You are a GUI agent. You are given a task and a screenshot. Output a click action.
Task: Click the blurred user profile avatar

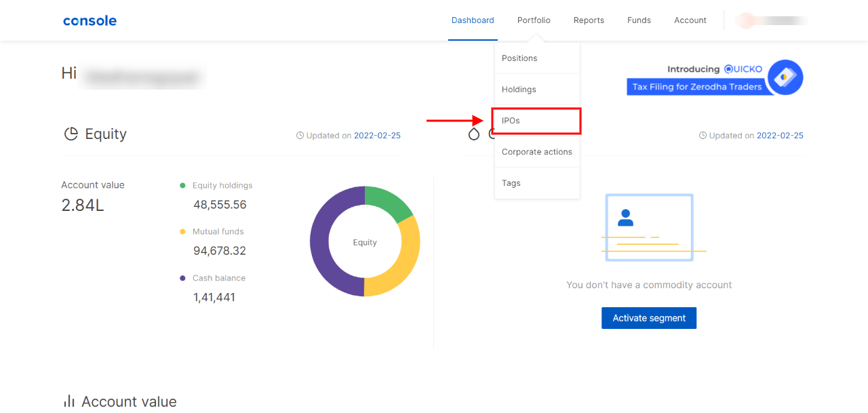[x=746, y=20]
